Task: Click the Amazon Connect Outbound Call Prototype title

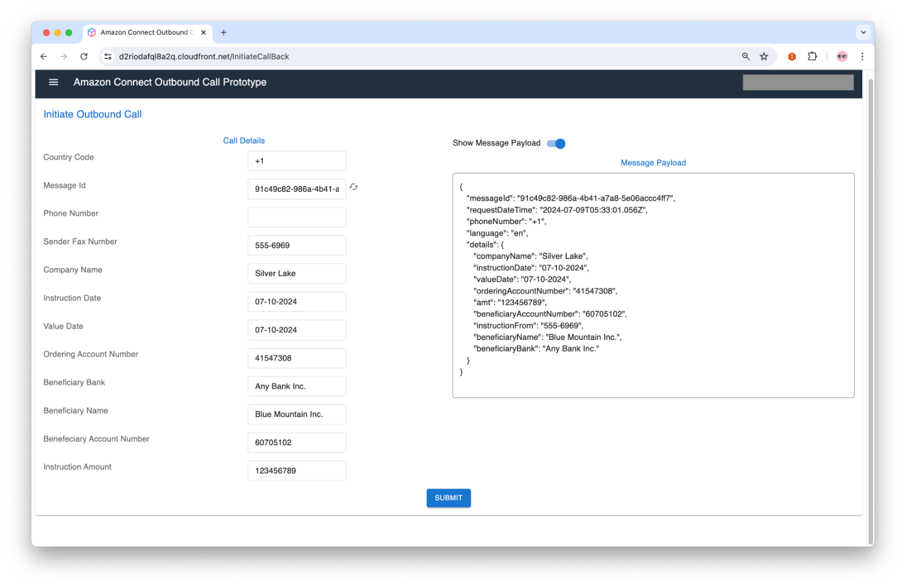Action: tap(170, 82)
